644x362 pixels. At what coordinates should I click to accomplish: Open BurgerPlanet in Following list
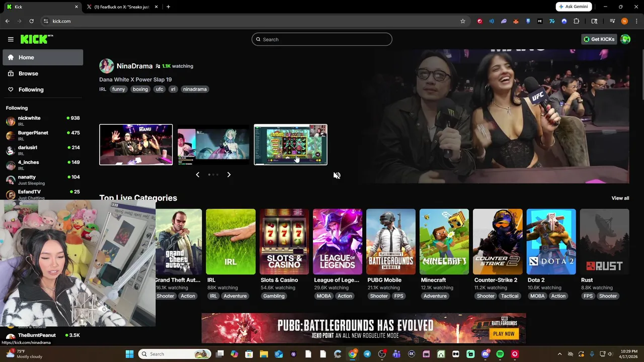(43, 135)
